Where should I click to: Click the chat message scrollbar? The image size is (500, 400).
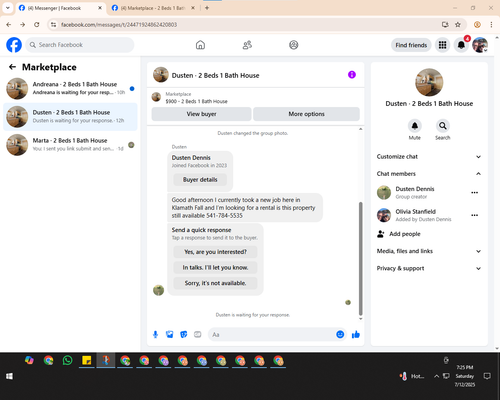(x=360, y=259)
